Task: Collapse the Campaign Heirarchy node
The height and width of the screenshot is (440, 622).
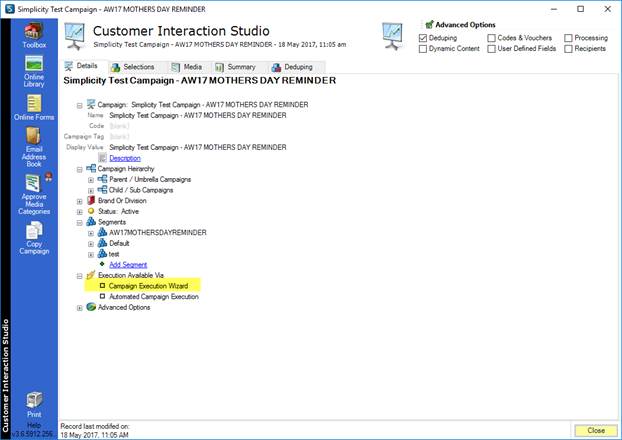Action: 79,170
